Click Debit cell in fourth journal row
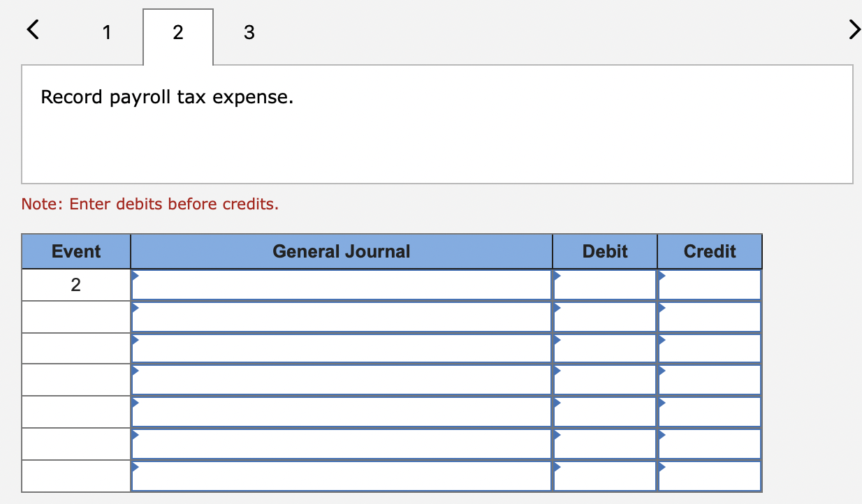 pos(605,380)
